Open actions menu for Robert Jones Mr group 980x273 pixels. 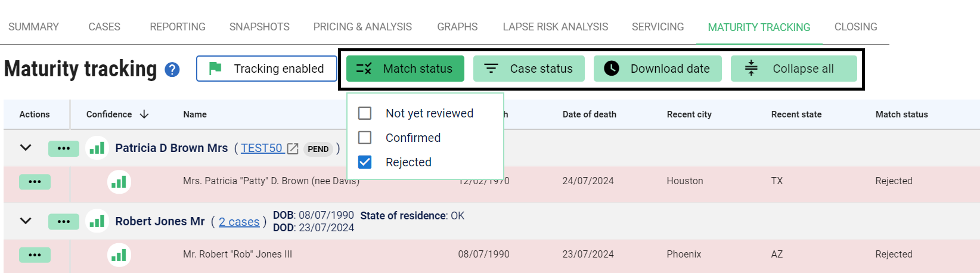[x=63, y=222]
